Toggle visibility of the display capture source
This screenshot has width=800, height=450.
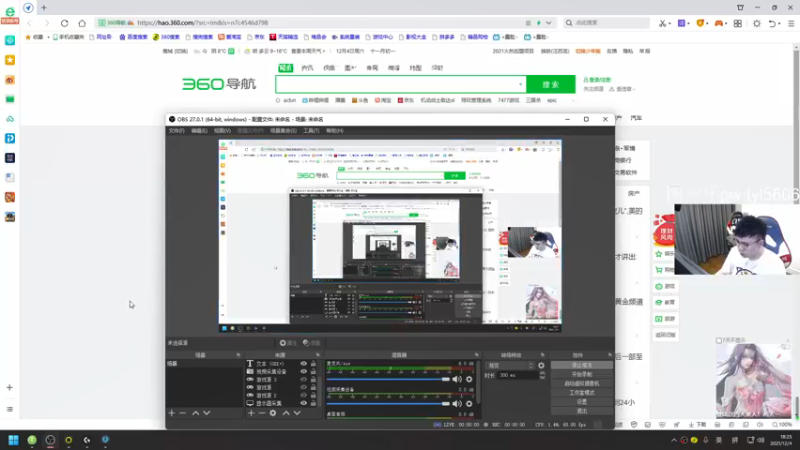(x=304, y=403)
